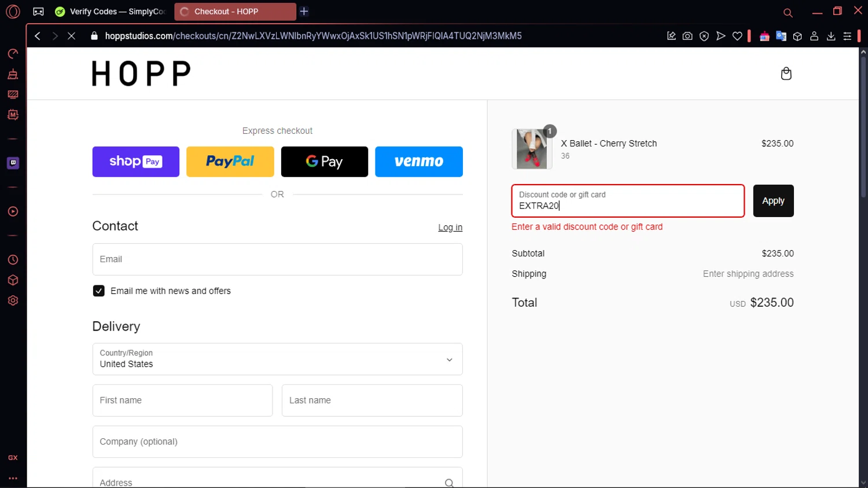The width and height of the screenshot is (868, 488).
Task: Click the "Enter a valid discount code or gift card" error text
Action: click(587, 227)
